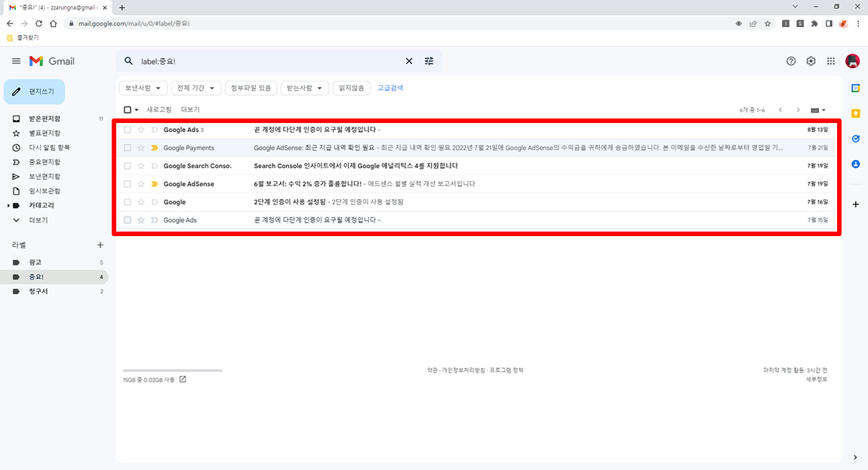Screen dimensions: 868x470
Task: Go to newer messages arrow
Action: [780, 109]
